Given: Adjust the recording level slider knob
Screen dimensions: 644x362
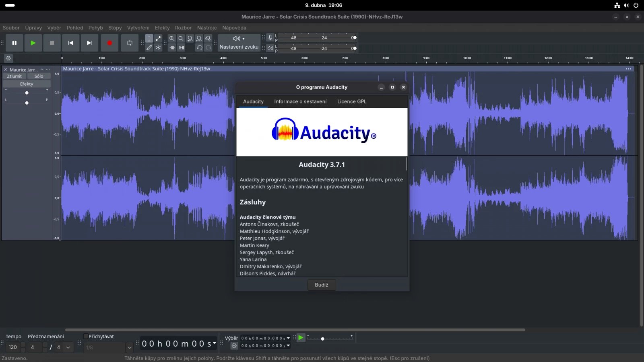Looking at the screenshot, I should tap(354, 38).
